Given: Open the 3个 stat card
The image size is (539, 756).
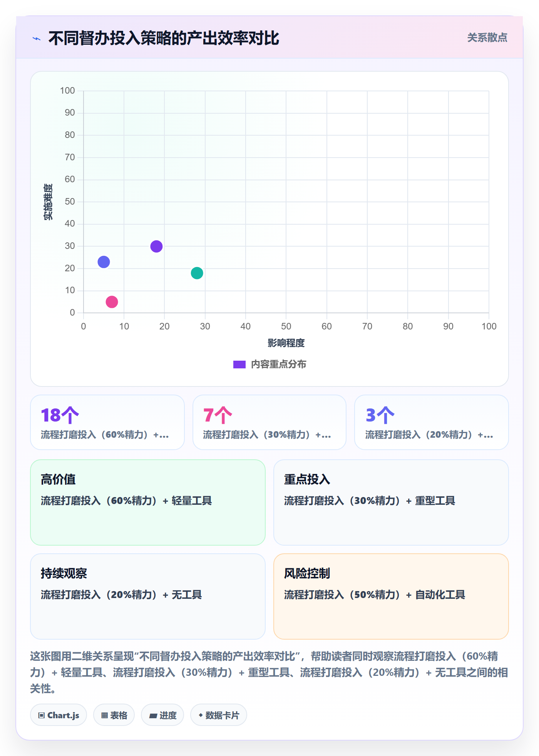Looking at the screenshot, I should [432, 422].
